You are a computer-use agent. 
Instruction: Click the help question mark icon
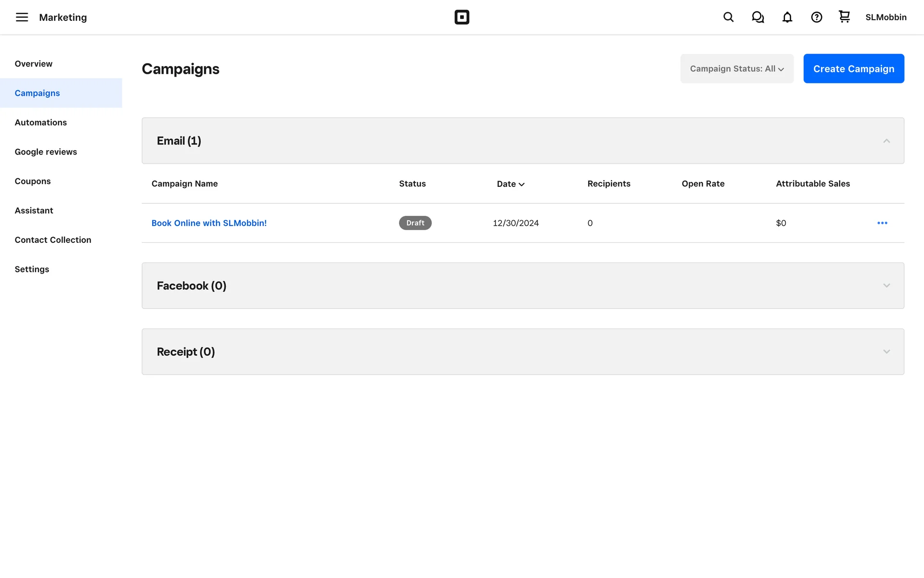[x=816, y=17]
